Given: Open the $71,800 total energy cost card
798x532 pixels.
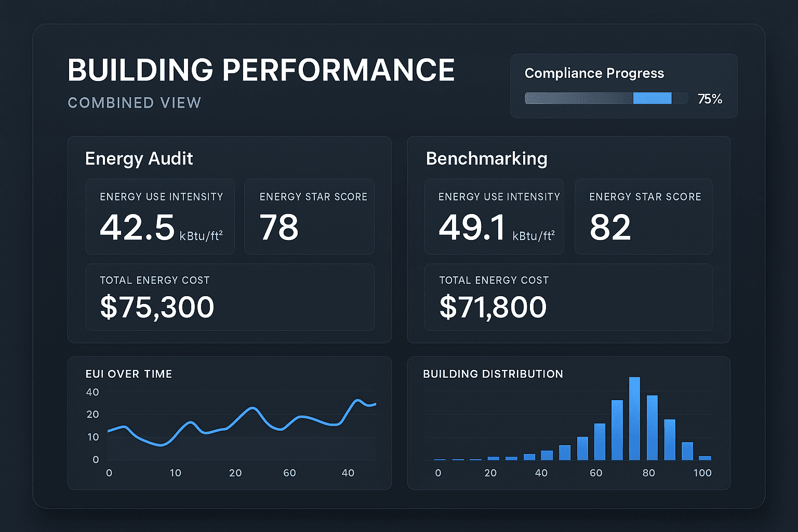Looking at the screenshot, I should 568,297.
